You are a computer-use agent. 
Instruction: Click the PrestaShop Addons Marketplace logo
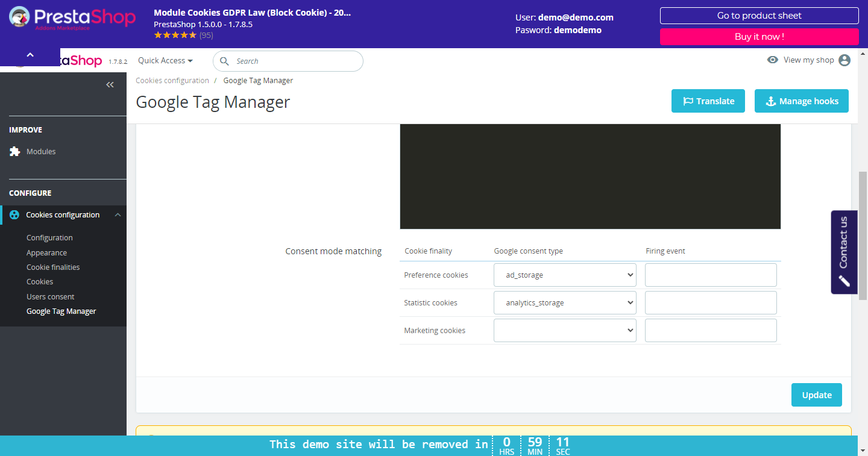coord(72,17)
